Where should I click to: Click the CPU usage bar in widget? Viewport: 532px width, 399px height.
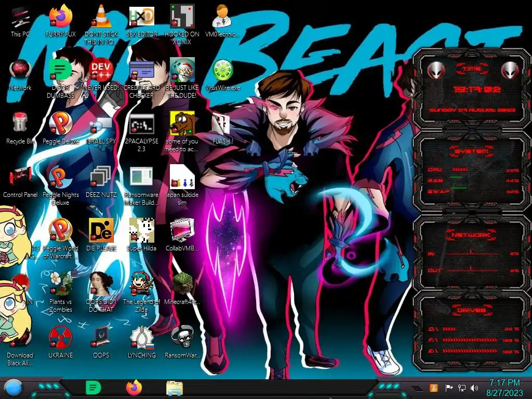tap(460, 169)
